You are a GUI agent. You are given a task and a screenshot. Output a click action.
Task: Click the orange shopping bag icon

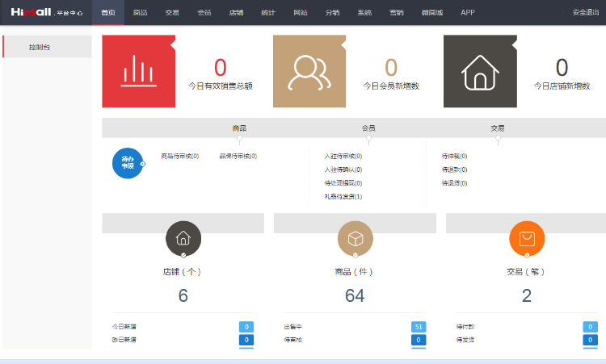527,238
